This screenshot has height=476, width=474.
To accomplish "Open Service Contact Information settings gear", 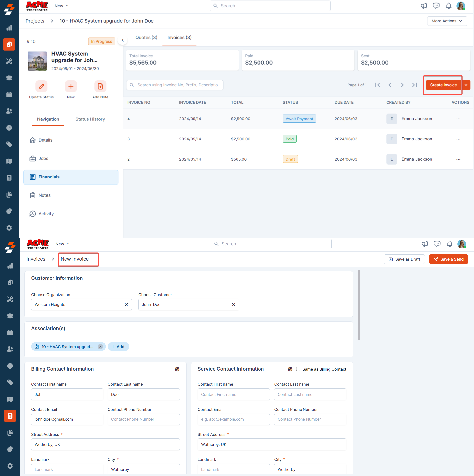I will [290, 369].
